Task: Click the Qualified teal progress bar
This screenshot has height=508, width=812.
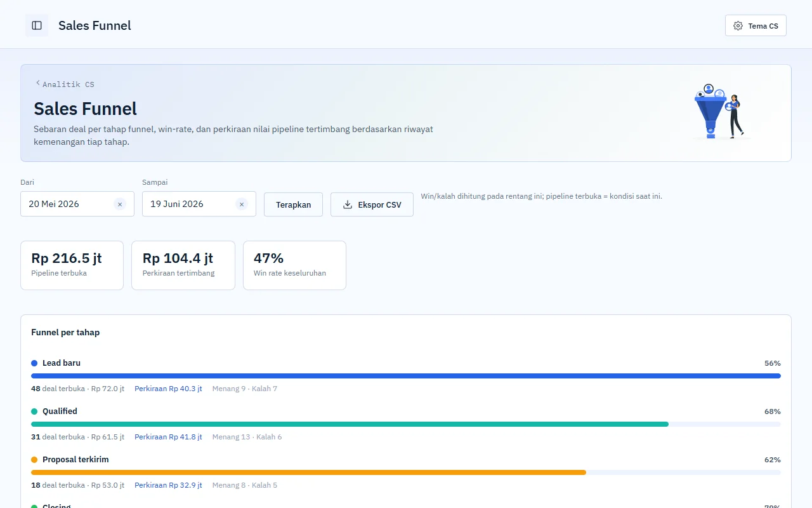Action: pos(350,424)
